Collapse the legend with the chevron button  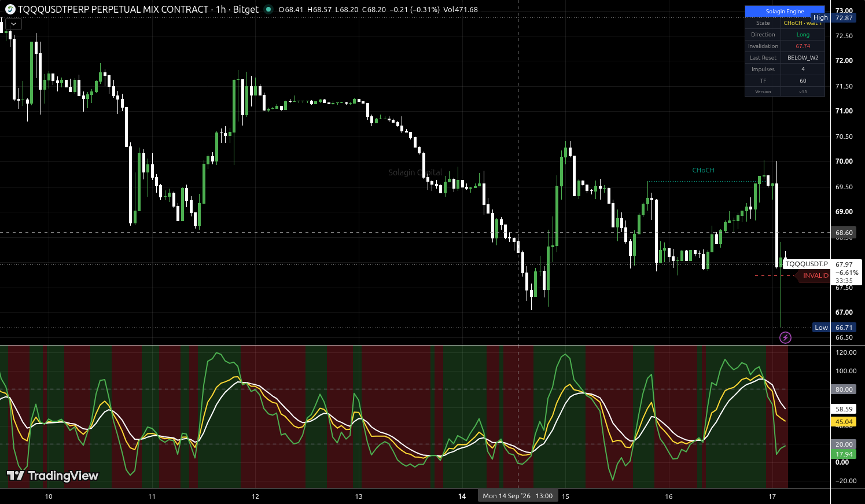click(13, 24)
